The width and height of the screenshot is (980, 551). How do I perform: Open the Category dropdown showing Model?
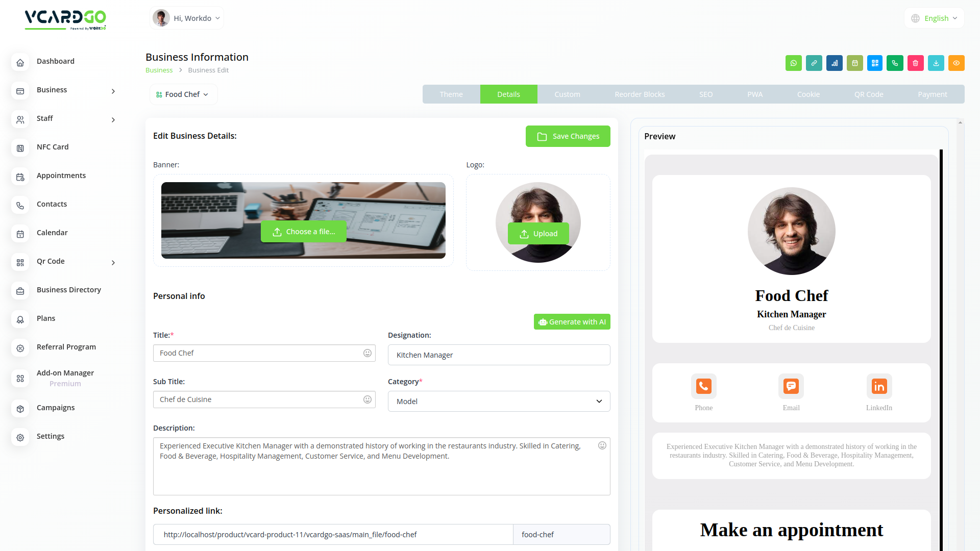pos(499,402)
